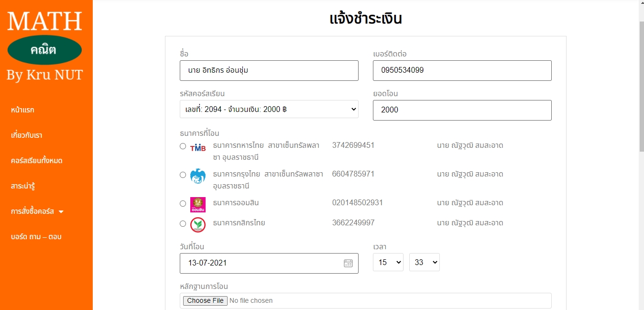The height and width of the screenshot is (310, 644).
Task: Open the minute dropdown showing 33
Action: pos(424,262)
